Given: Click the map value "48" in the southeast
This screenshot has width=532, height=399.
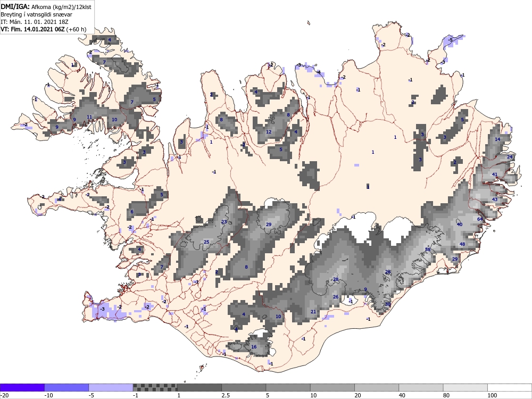Looking at the screenshot, I should [462, 244].
